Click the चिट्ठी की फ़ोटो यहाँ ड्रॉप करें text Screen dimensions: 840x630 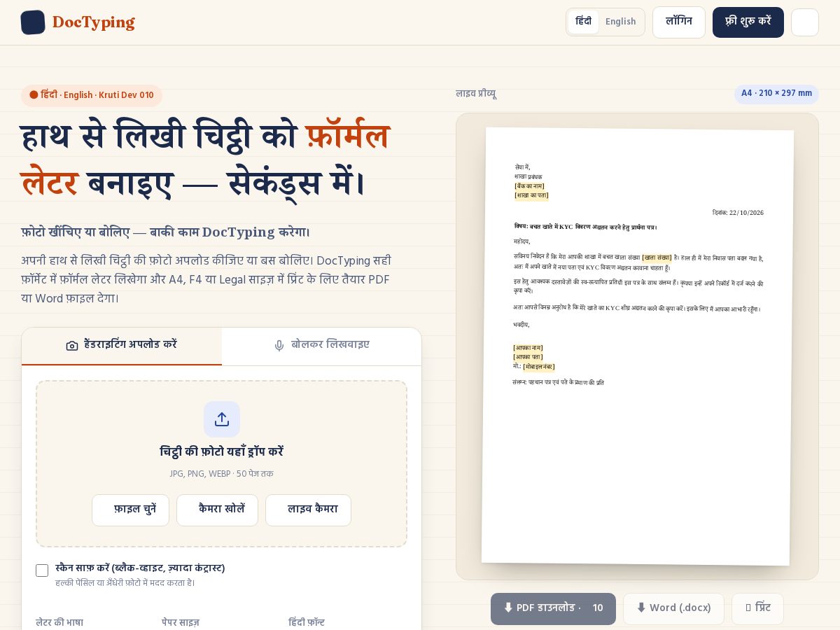[x=222, y=452]
